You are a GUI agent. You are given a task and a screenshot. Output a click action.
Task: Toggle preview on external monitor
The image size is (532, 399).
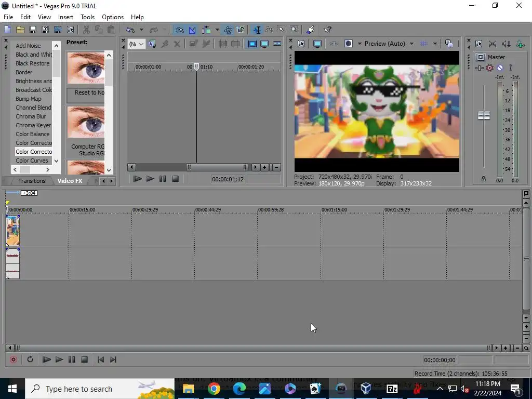tap(317, 44)
